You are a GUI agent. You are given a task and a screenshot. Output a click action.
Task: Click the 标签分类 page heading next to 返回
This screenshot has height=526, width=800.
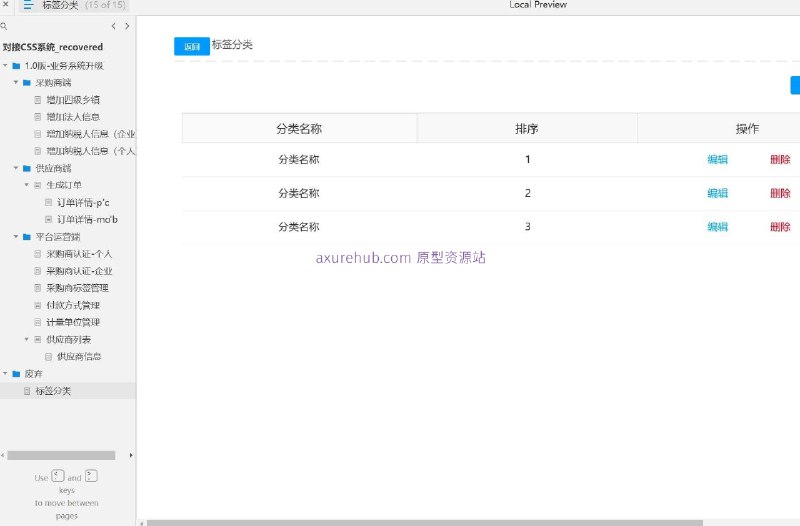(x=232, y=44)
